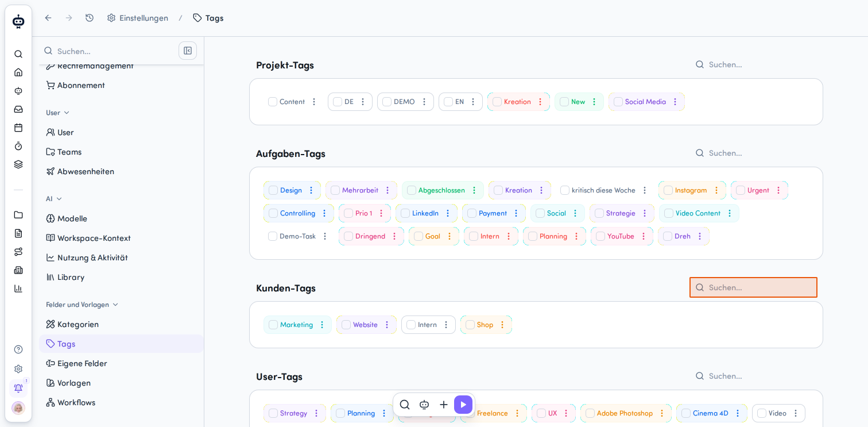Check the Design tag checkbox
The image size is (868, 427).
coord(273,190)
